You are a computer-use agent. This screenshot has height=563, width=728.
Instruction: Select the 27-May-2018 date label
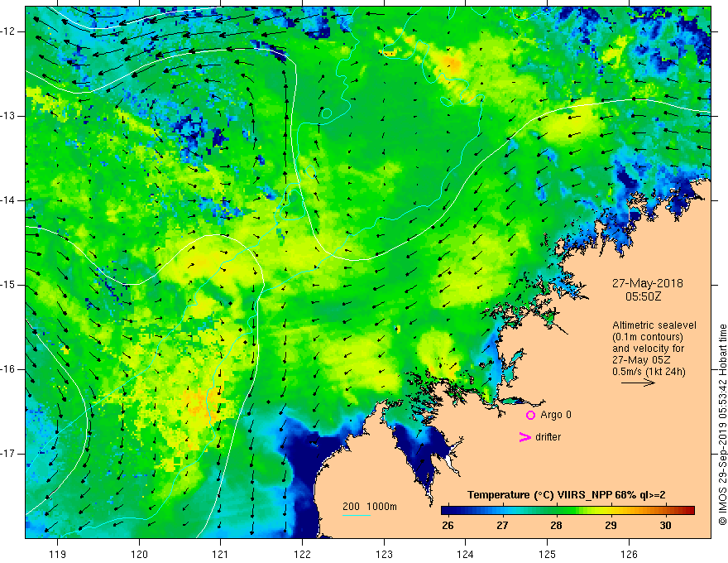click(647, 283)
